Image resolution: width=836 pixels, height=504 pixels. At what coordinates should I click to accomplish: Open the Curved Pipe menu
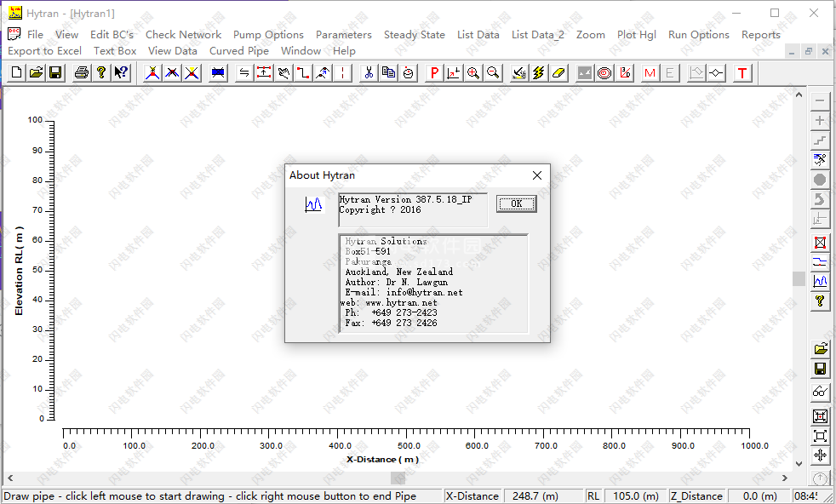coord(239,51)
